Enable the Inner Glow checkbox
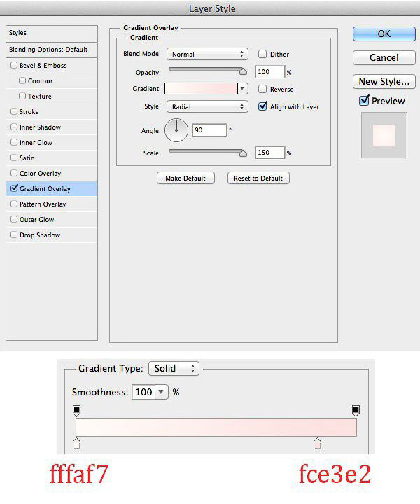The width and height of the screenshot is (420, 504). click(x=14, y=142)
